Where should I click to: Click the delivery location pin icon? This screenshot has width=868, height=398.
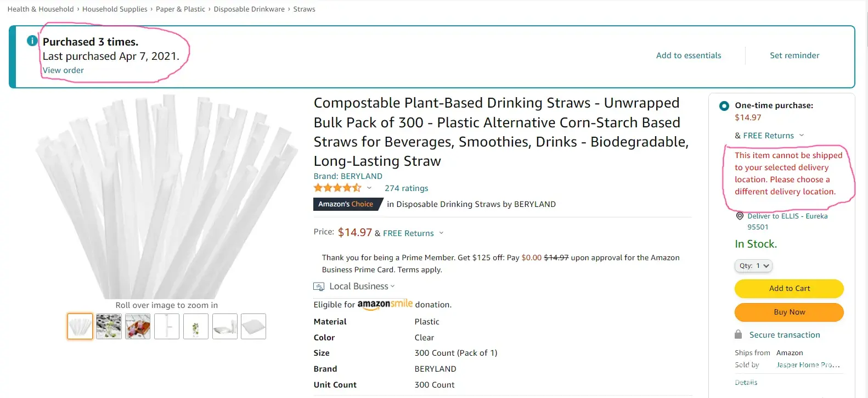pos(740,216)
